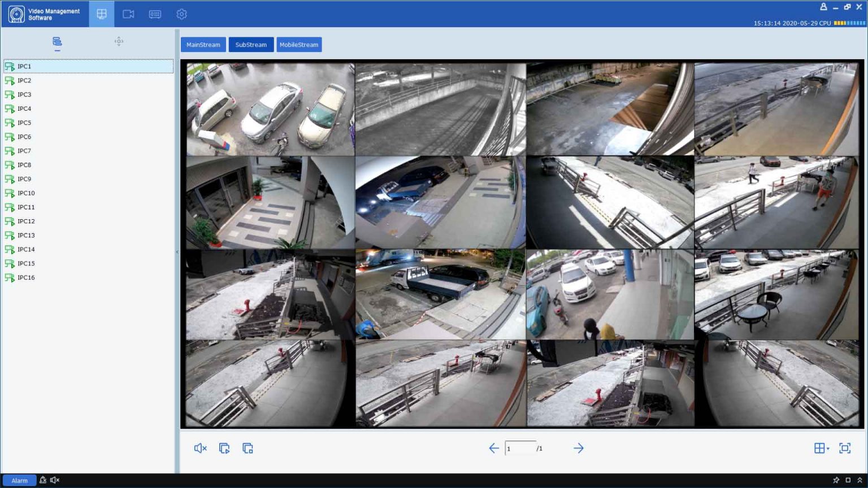This screenshot has height=488, width=868.
Task: Select feed with white car and motorcyclist
Action: pyautogui.click(x=610, y=294)
